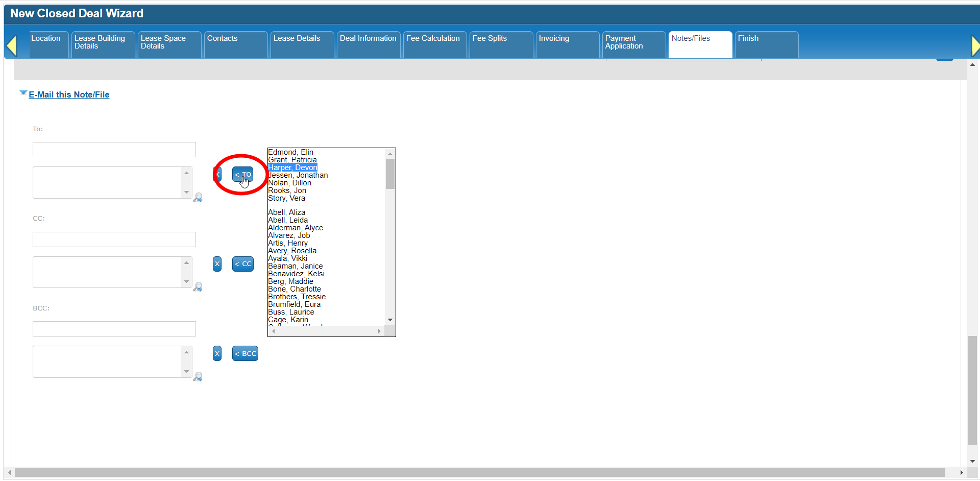The width and height of the screenshot is (980, 481).
Task: Click the lookup magnifier beside To recipients box
Action: pyautogui.click(x=198, y=198)
